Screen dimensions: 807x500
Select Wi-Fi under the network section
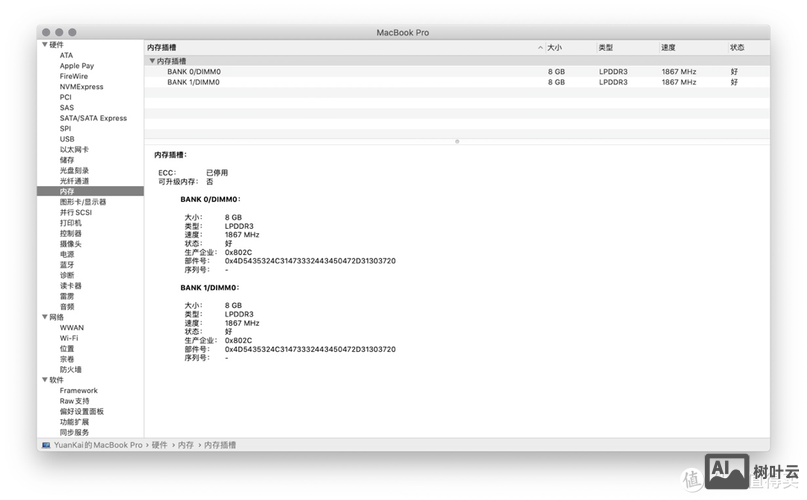[x=69, y=338]
